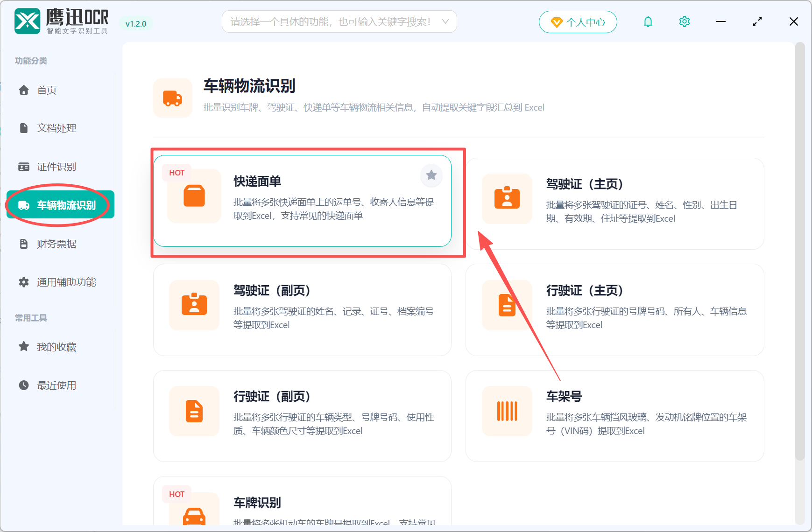The image size is (812, 532).
Task: Click the 驾驶证（主页）card icon
Action: [x=507, y=199]
